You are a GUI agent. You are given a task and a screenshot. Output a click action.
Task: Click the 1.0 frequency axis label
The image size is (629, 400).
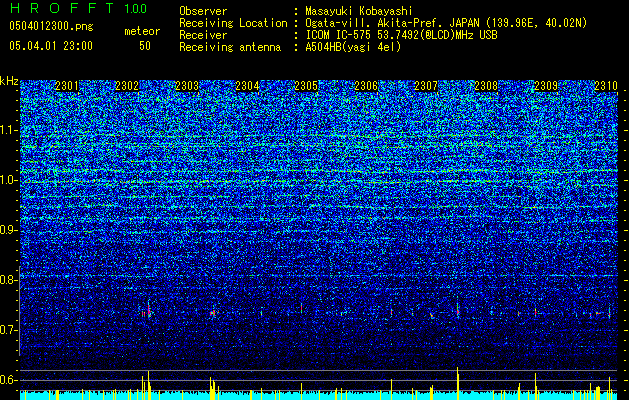[9, 180]
